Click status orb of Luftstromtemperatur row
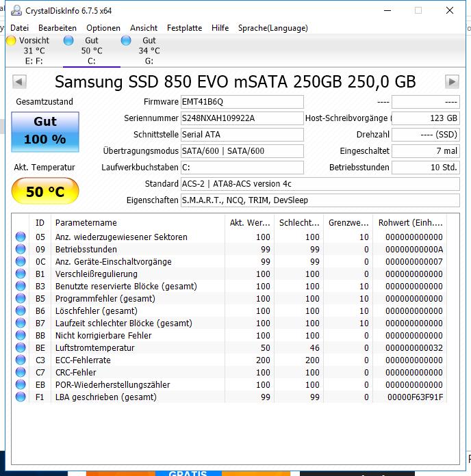Image resolution: width=471 pixels, height=476 pixels. tap(21, 347)
